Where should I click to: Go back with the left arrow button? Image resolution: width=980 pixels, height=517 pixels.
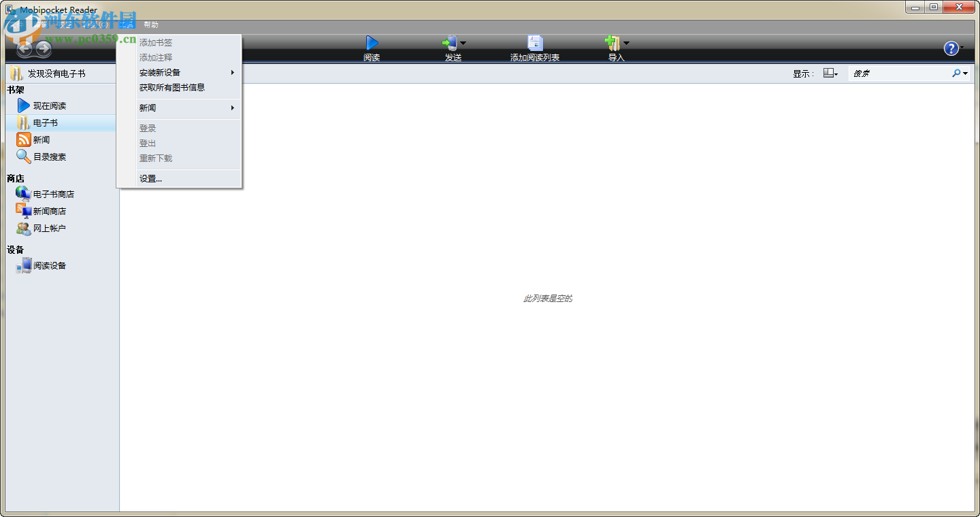(24, 49)
